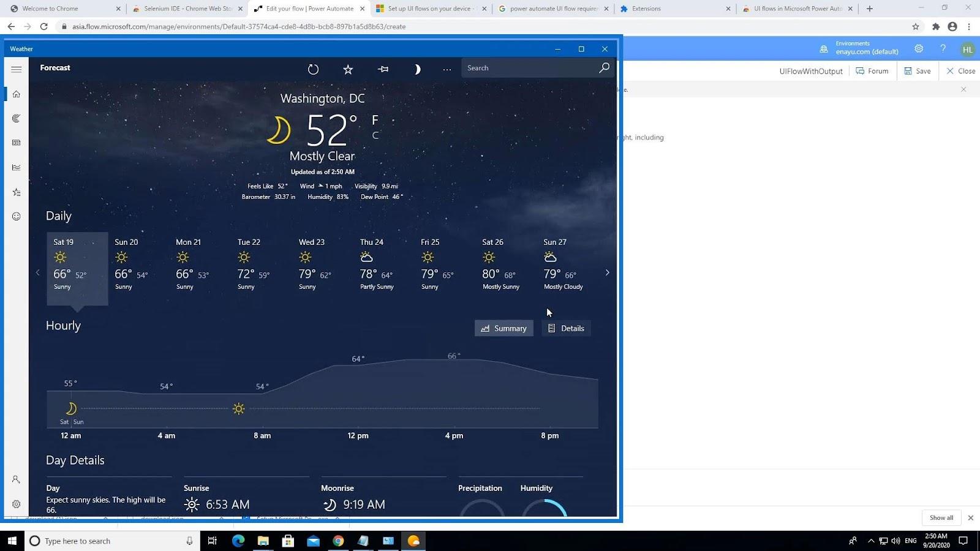Toggle Weather dark theme moon icon
Screen dimensions: 980x551
click(417, 69)
